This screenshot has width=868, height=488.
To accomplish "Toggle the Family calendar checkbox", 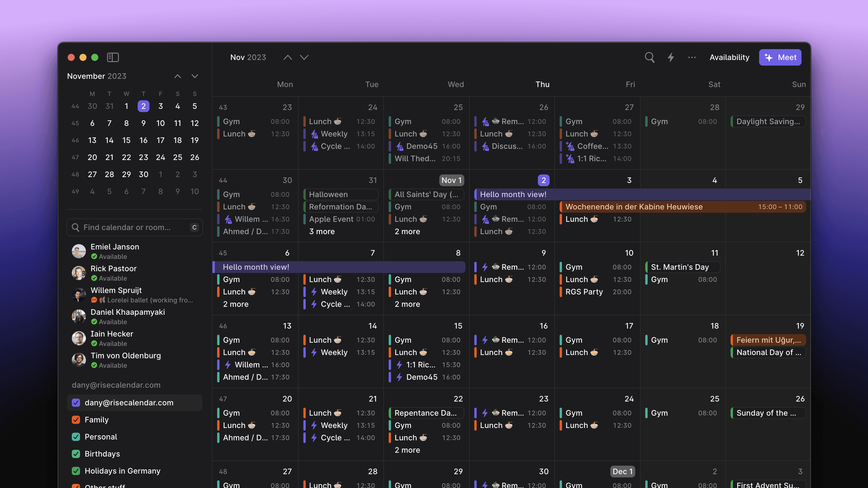I will click(x=76, y=420).
